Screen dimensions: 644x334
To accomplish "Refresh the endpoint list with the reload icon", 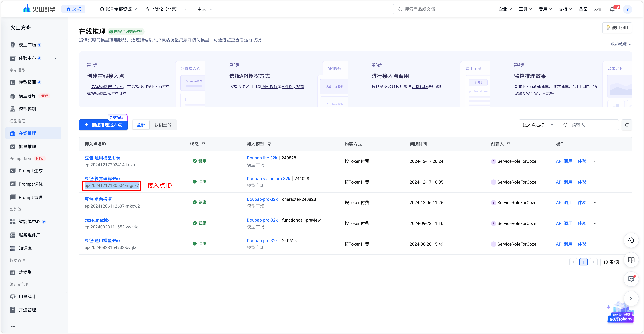I will pyautogui.click(x=627, y=125).
